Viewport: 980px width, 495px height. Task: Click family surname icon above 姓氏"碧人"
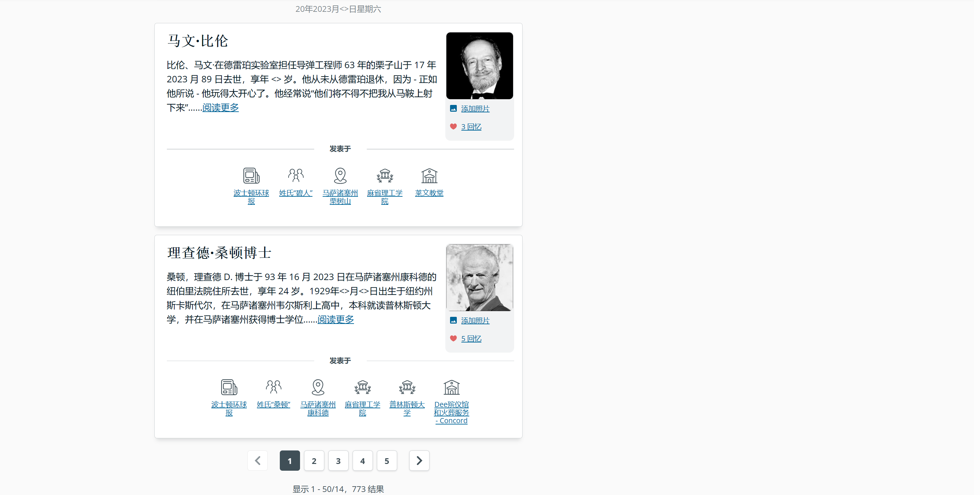coord(296,175)
